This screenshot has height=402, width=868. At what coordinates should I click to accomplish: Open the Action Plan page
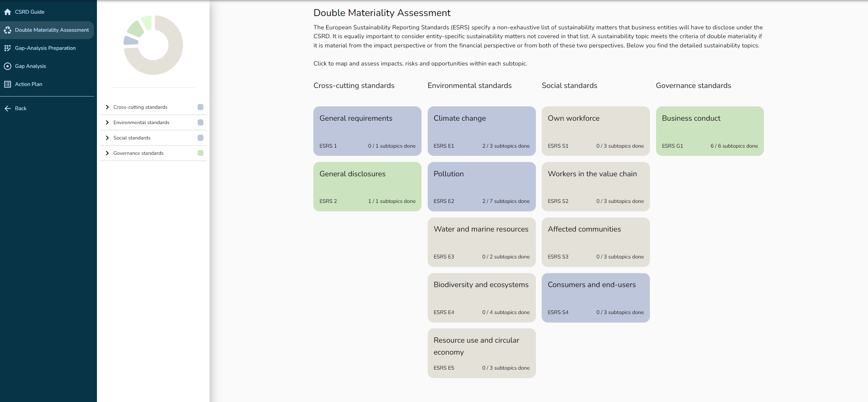click(47, 84)
